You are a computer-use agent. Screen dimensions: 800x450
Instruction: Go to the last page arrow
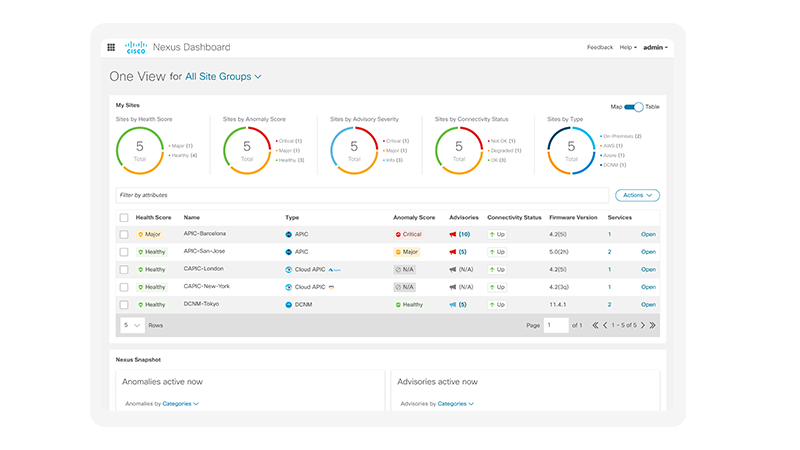click(x=653, y=326)
